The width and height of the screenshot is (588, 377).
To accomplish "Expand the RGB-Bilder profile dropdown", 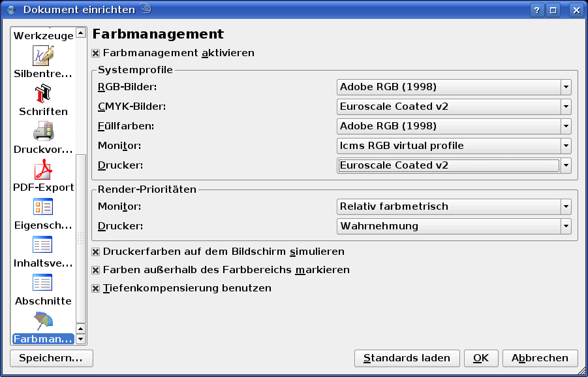I will [x=566, y=87].
